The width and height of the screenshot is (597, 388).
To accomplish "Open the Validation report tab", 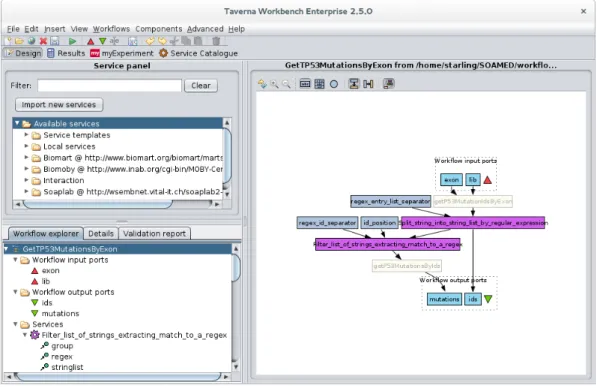I will point(155,233).
